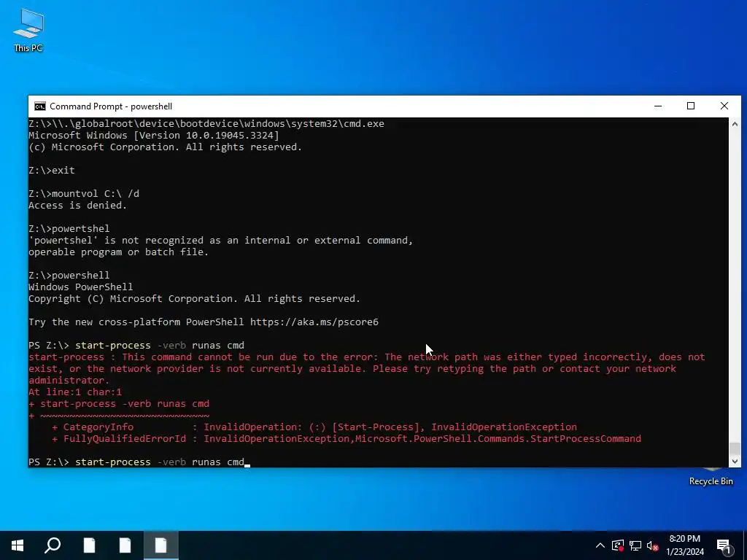The image size is (747, 560).
Task: Open the This PC desktop icon
Action: (28, 29)
